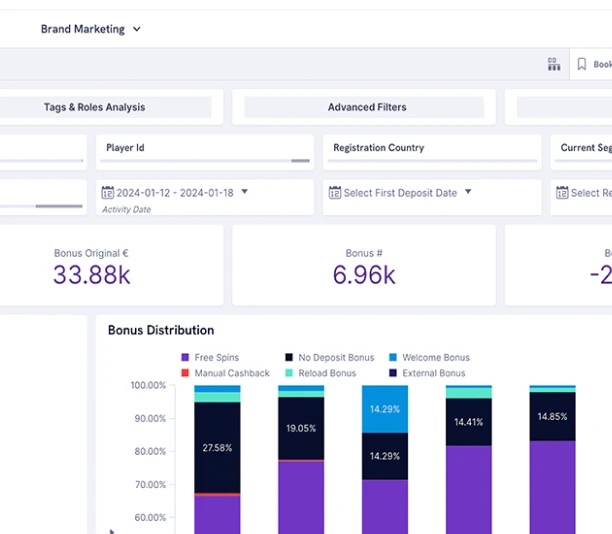Click into the Player Id filter field
This screenshot has width=612, height=534.
pos(207,152)
